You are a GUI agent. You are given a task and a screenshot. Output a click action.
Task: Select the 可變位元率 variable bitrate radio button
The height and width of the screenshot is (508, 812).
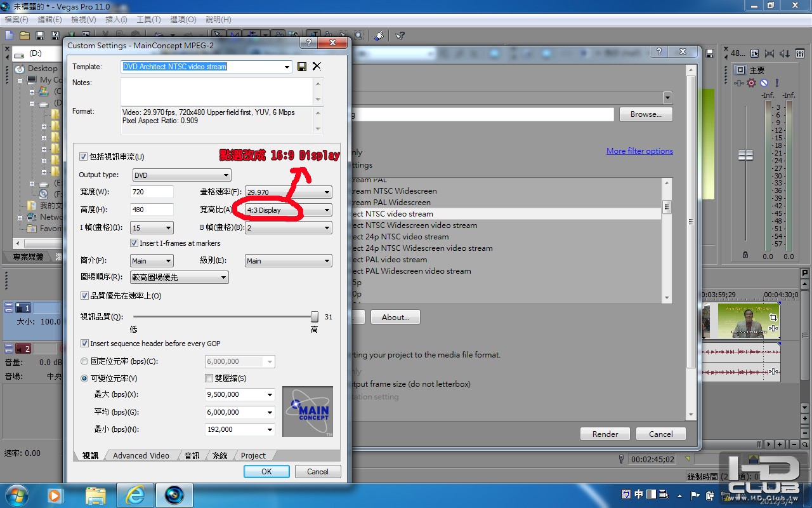coord(84,378)
